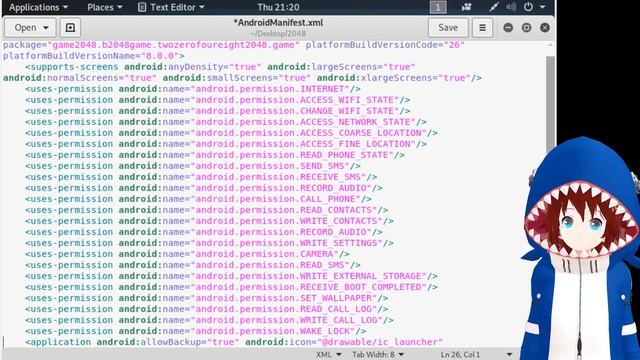Open the Tab Width: 8 dropdown
640x360 pixels.
[x=378, y=354]
